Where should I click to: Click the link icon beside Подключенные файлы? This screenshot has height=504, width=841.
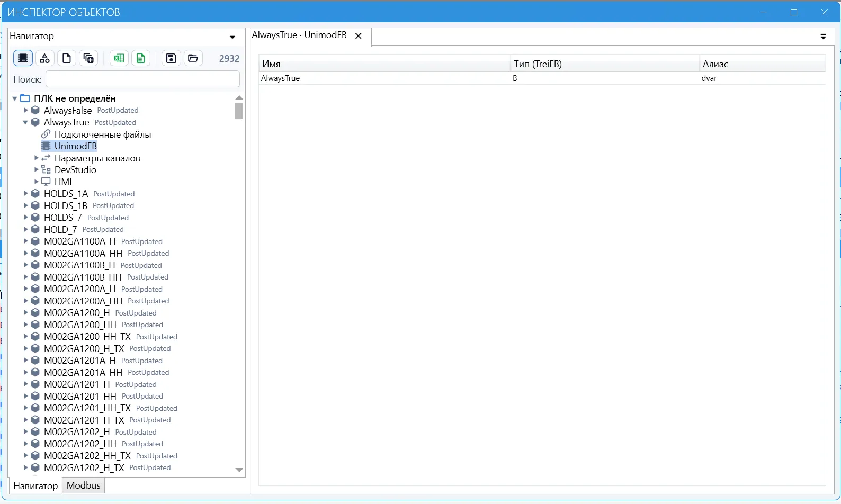(46, 134)
